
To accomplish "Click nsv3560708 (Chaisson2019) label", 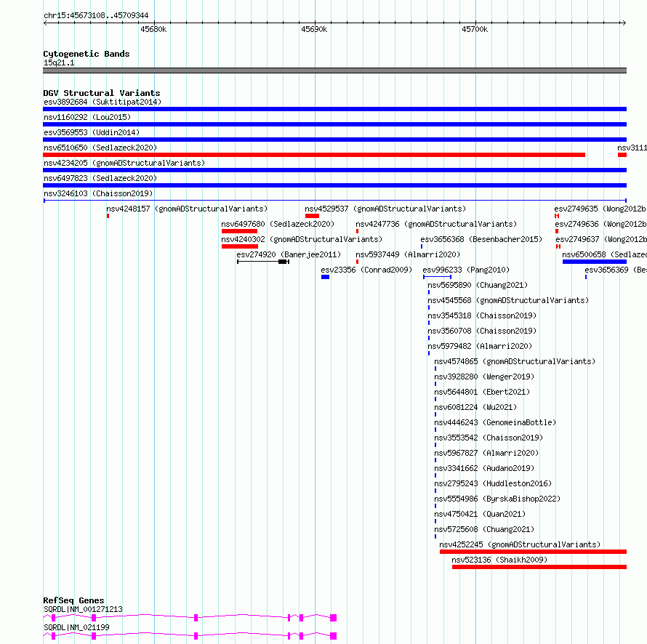I will [482, 331].
